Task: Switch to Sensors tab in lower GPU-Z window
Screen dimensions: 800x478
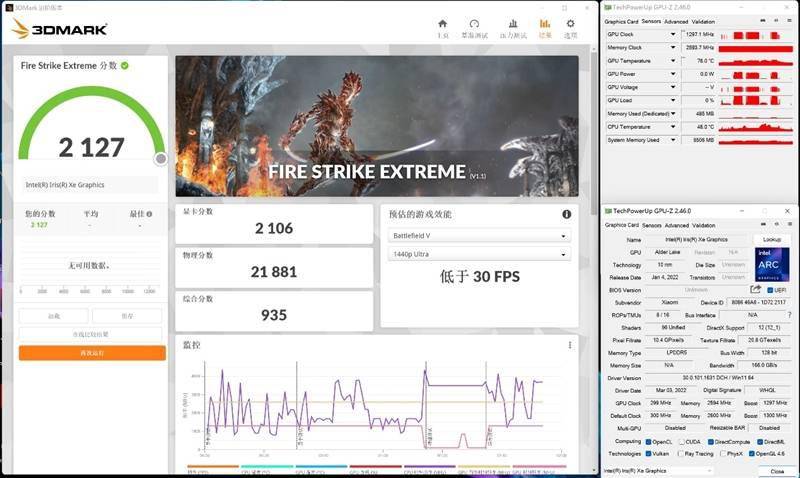Action: coord(651,225)
